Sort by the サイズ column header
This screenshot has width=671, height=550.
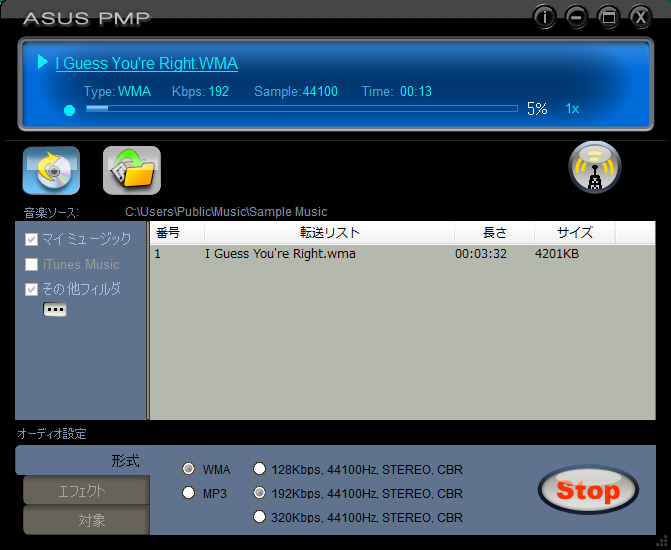575,233
